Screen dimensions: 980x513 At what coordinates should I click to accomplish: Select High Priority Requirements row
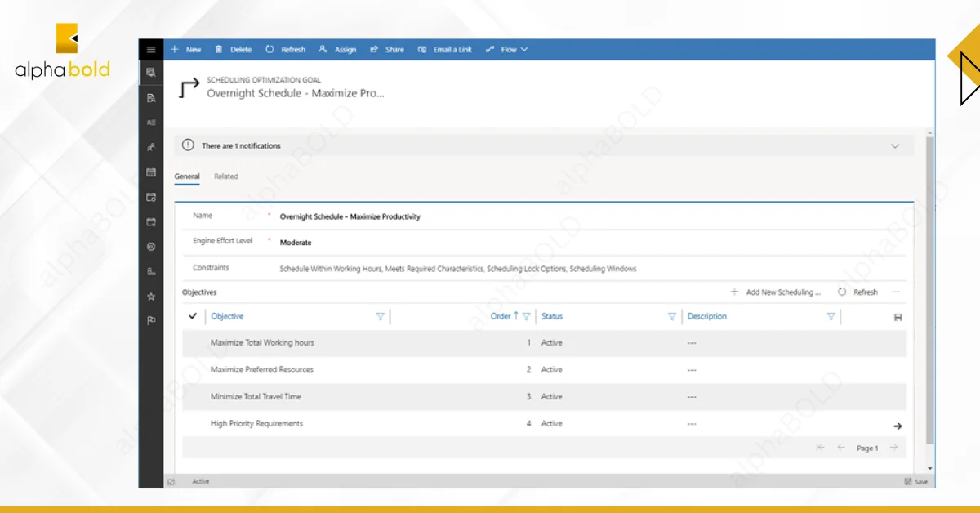click(544, 424)
